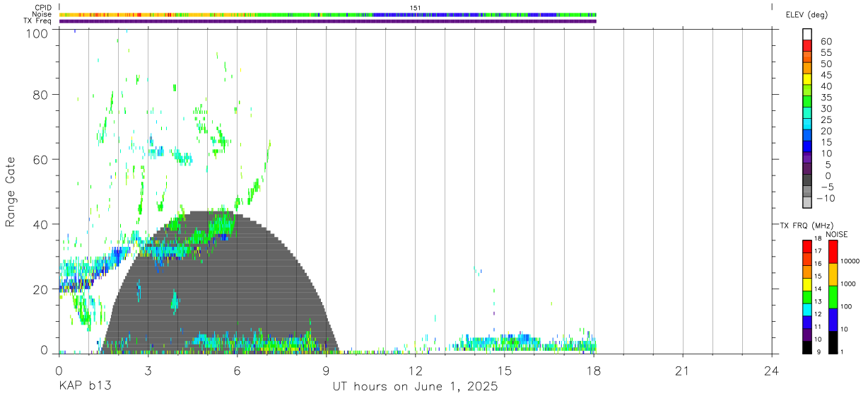Click the purple TX Freq strip above plot
This screenshot has width=868, height=401.
(x=327, y=21)
